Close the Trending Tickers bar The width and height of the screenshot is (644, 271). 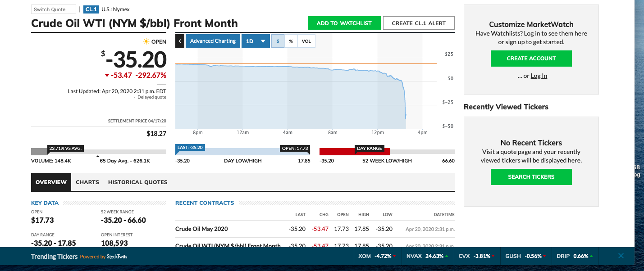tap(621, 256)
